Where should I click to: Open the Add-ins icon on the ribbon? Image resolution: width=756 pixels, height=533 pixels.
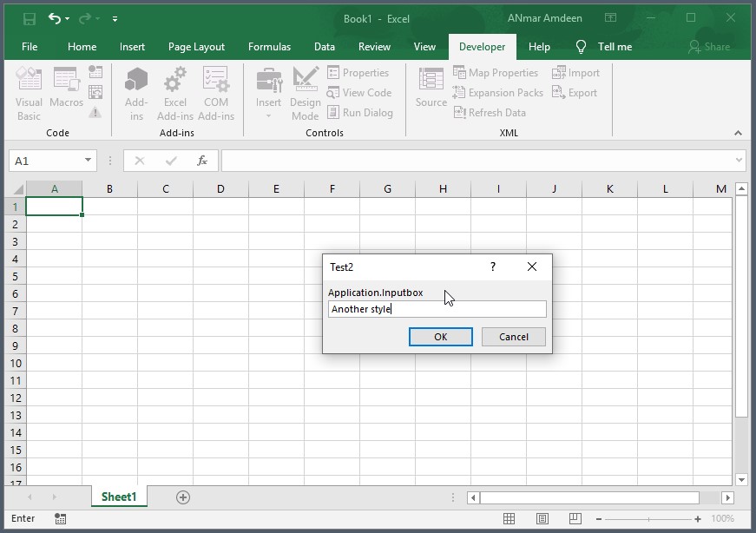(136, 94)
